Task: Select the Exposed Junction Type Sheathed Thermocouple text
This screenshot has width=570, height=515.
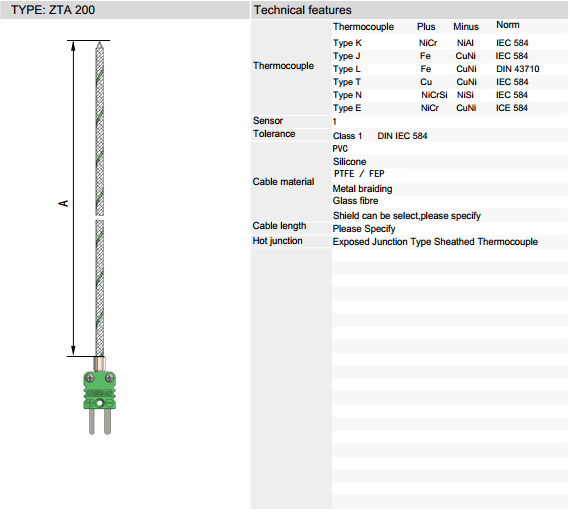Action: coord(435,242)
